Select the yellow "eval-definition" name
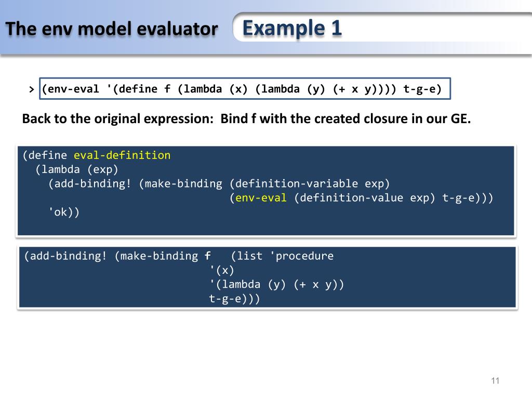Image resolution: width=532 pixels, height=399 pixels. pos(122,155)
